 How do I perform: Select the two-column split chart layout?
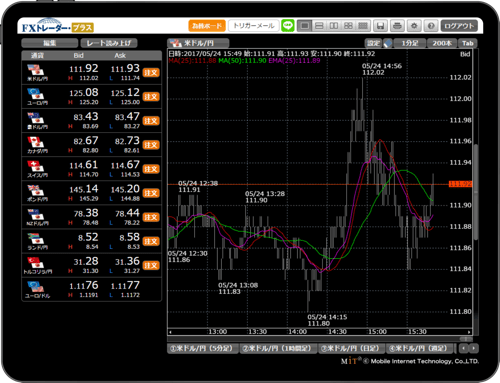pyautogui.click(x=334, y=26)
